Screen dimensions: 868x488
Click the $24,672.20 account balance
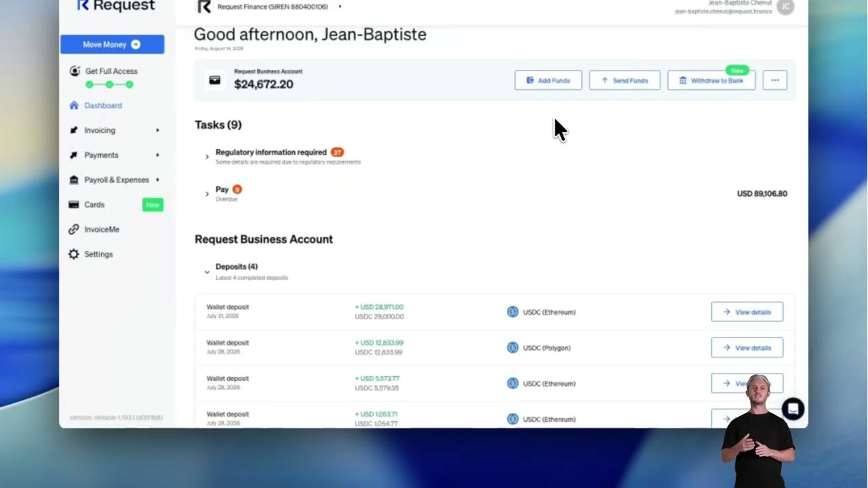(x=264, y=84)
